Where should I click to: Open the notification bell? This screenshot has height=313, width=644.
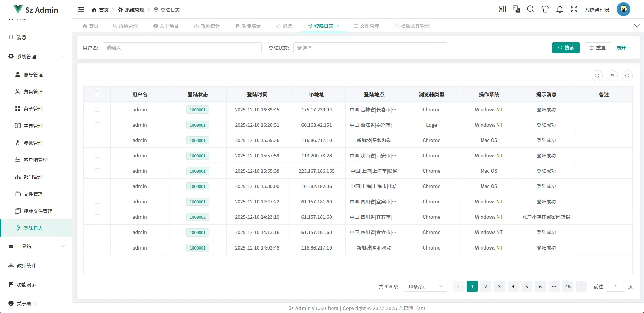tap(560, 9)
